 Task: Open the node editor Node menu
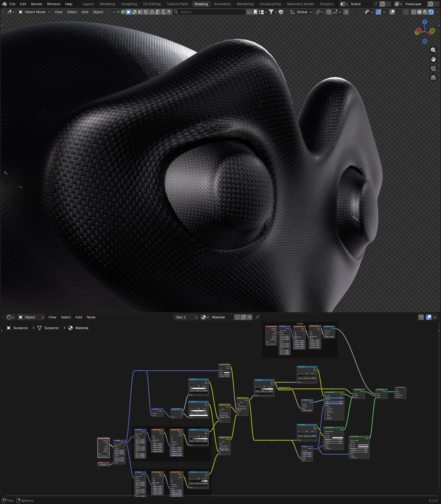coord(91,317)
